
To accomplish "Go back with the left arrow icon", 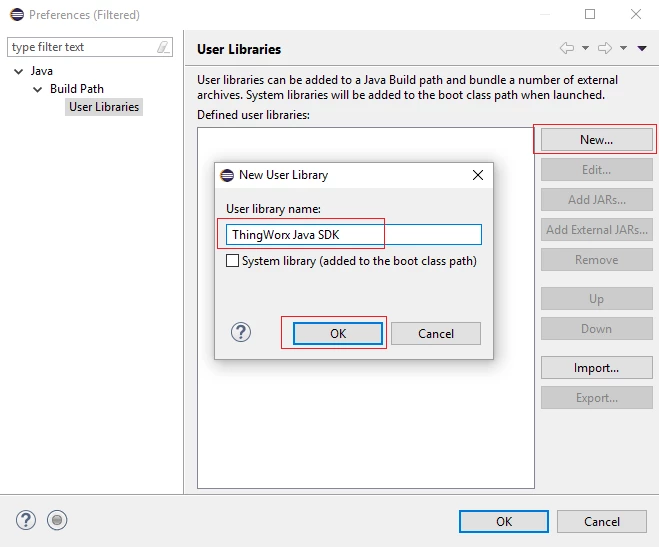I will pos(567,48).
